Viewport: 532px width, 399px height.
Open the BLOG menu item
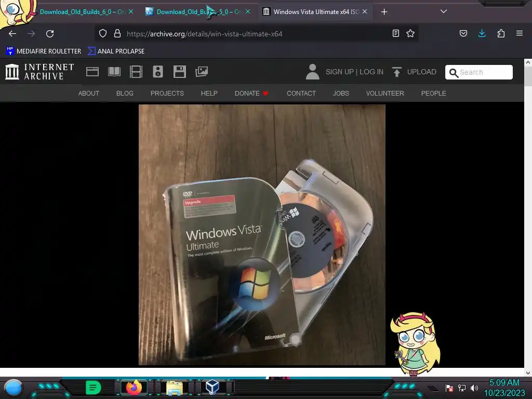pos(125,94)
